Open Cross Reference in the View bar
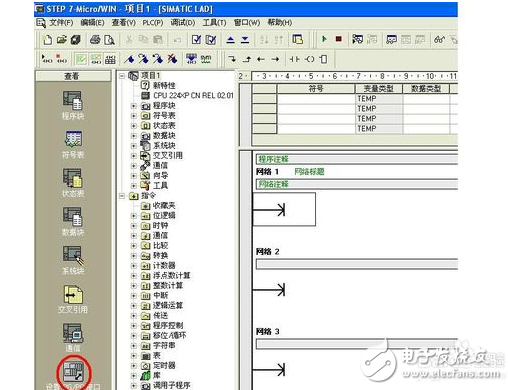The image size is (508, 390). 73,299
